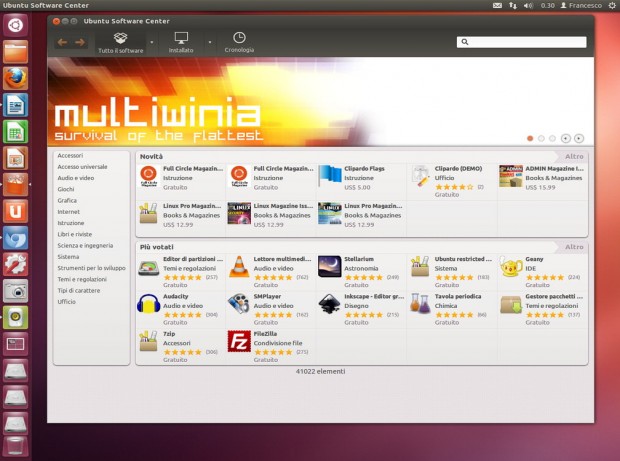
Task: Open the Audacity headphones icon
Action: pyautogui.click(x=148, y=304)
